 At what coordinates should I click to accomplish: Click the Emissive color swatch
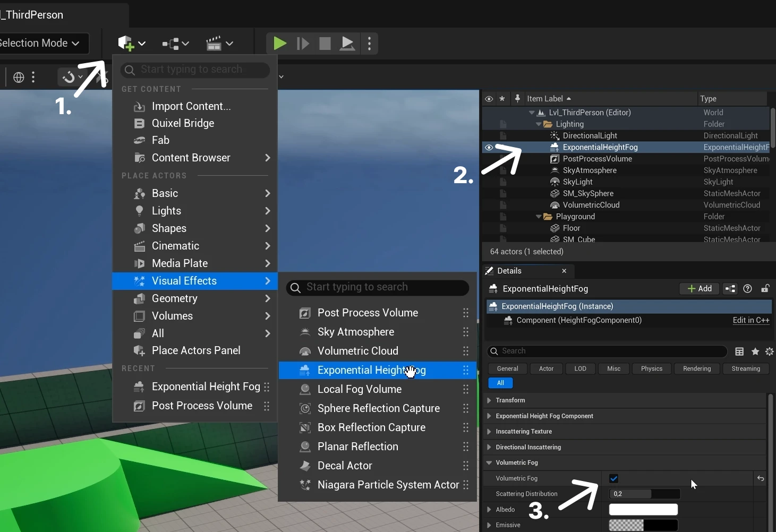[643, 525]
